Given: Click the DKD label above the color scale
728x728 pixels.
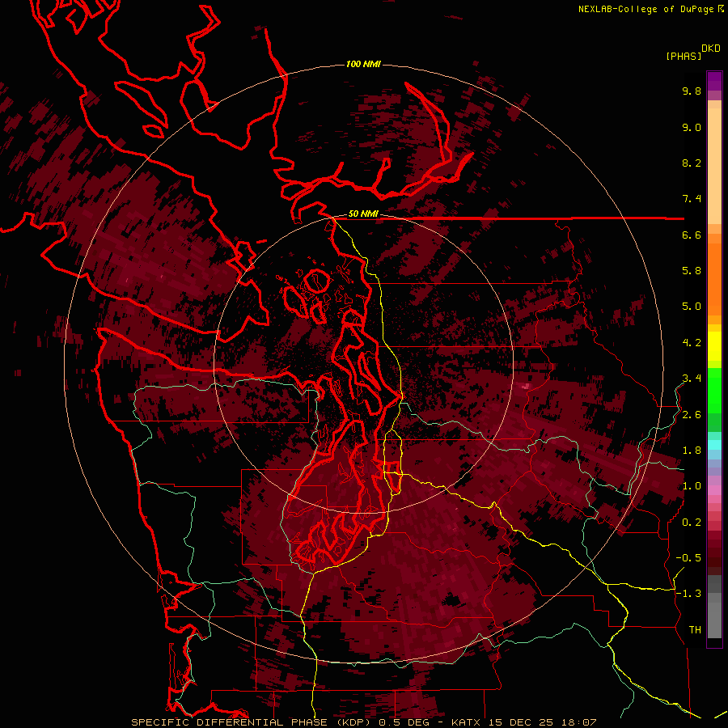Looking at the screenshot, I should (711, 49).
